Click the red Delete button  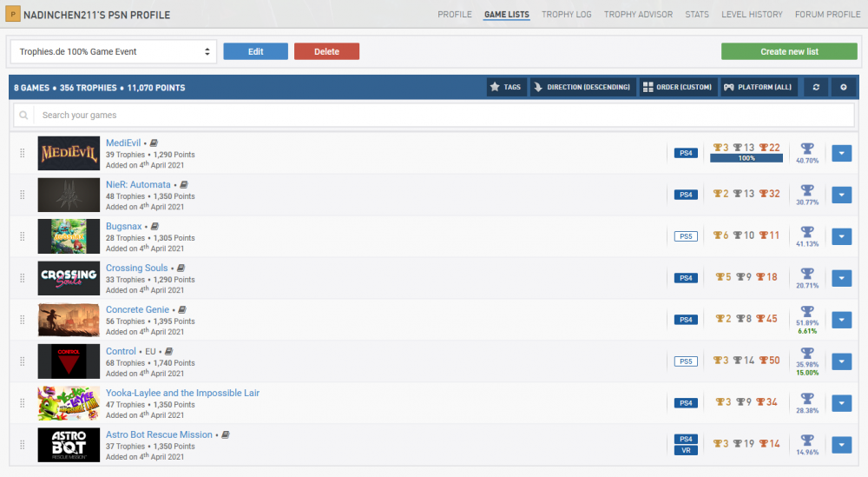coord(326,51)
